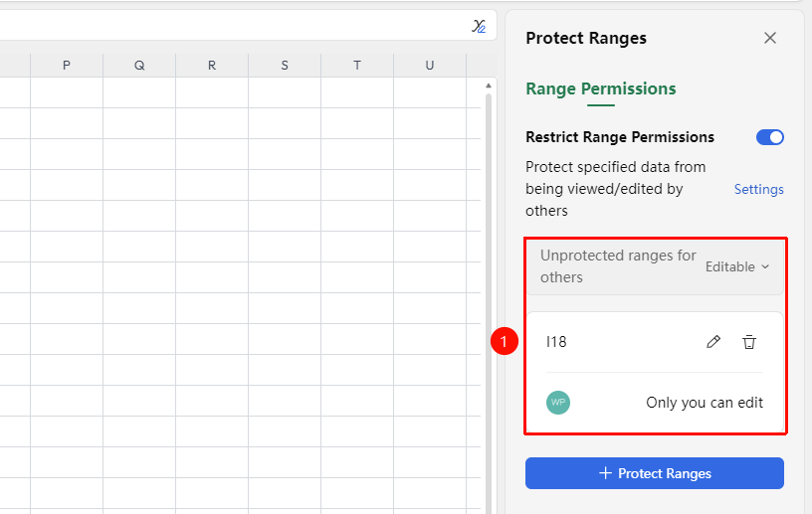Add new range with Protect Ranges button
The width and height of the screenshot is (812, 514).
click(x=655, y=473)
